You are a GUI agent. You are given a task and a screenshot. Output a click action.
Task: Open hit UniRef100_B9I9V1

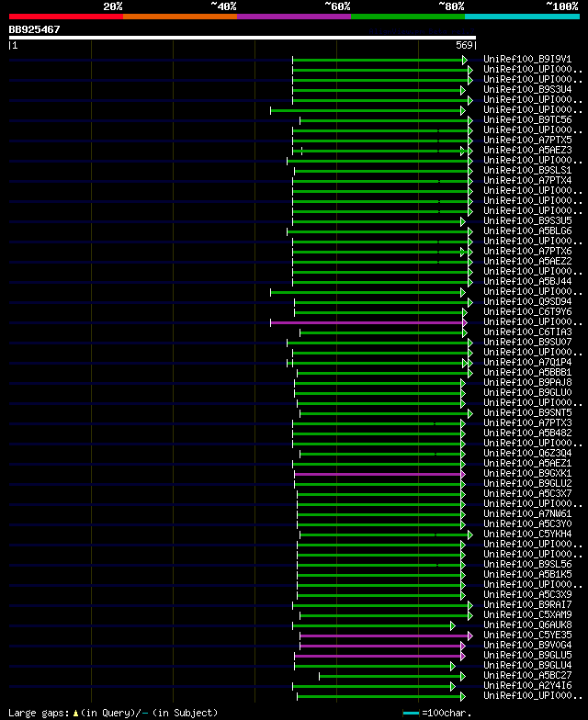coord(527,59)
